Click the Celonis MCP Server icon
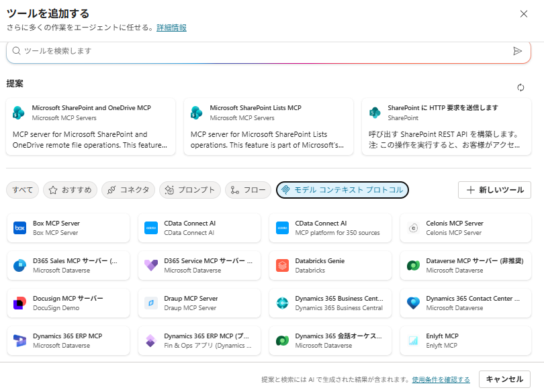The image size is (544, 392). pyautogui.click(x=413, y=228)
